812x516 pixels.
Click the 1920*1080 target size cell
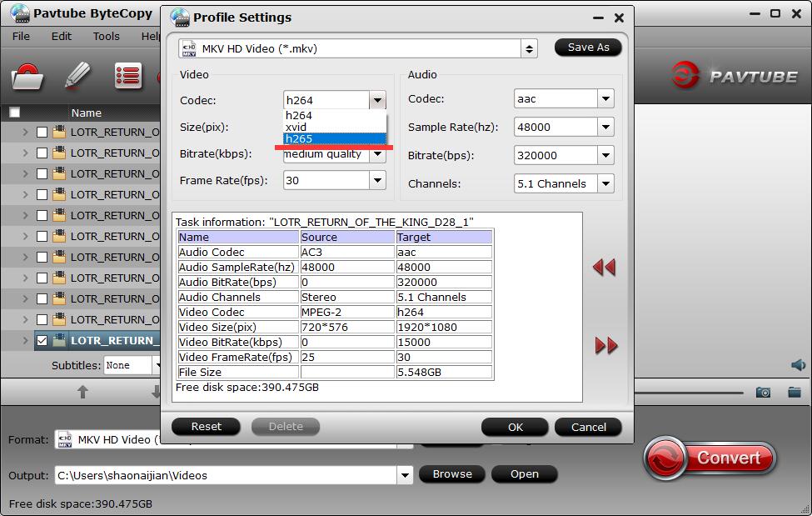pos(444,328)
